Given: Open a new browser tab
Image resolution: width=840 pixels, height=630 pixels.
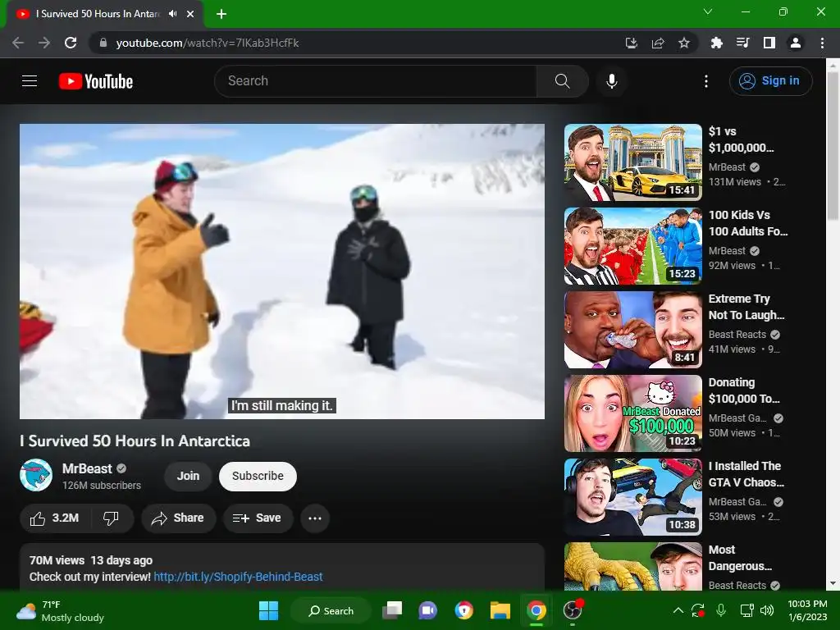Looking at the screenshot, I should click(x=221, y=14).
